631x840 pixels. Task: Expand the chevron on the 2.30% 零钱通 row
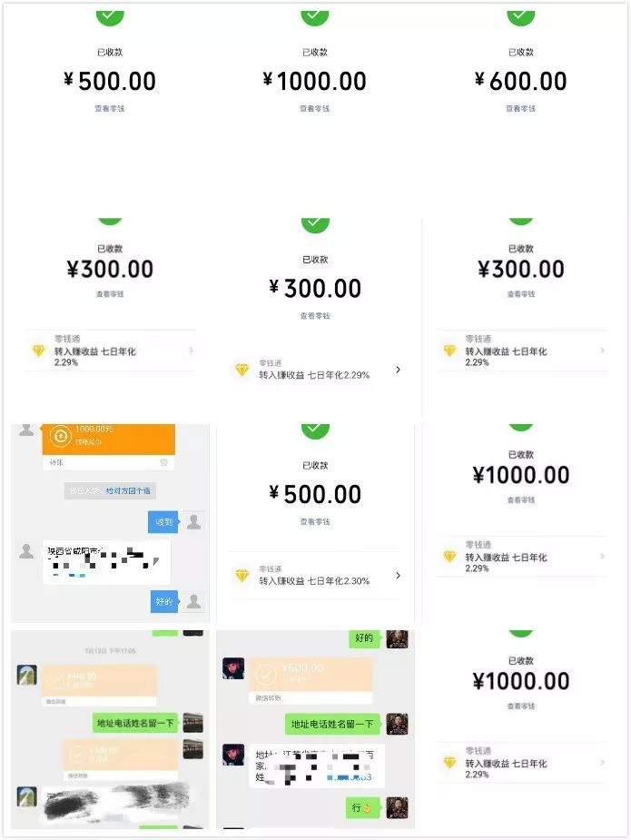click(398, 576)
